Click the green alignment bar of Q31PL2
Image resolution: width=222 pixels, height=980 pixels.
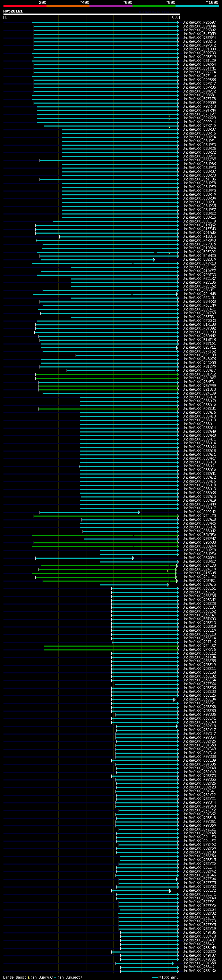(107, 374)
